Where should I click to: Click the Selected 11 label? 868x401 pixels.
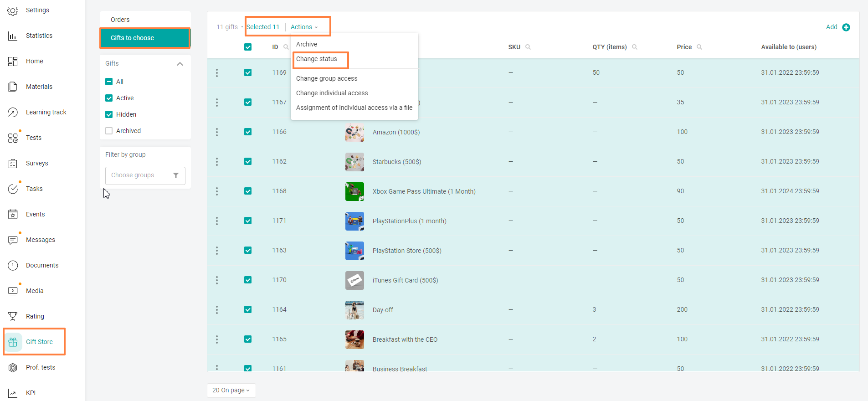(x=263, y=27)
